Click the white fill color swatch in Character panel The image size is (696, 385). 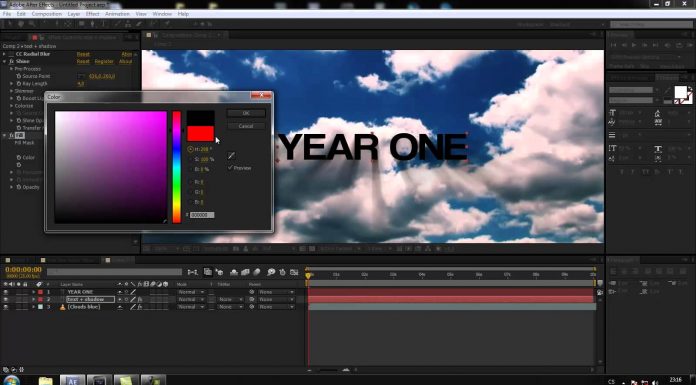[x=680, y=92]
